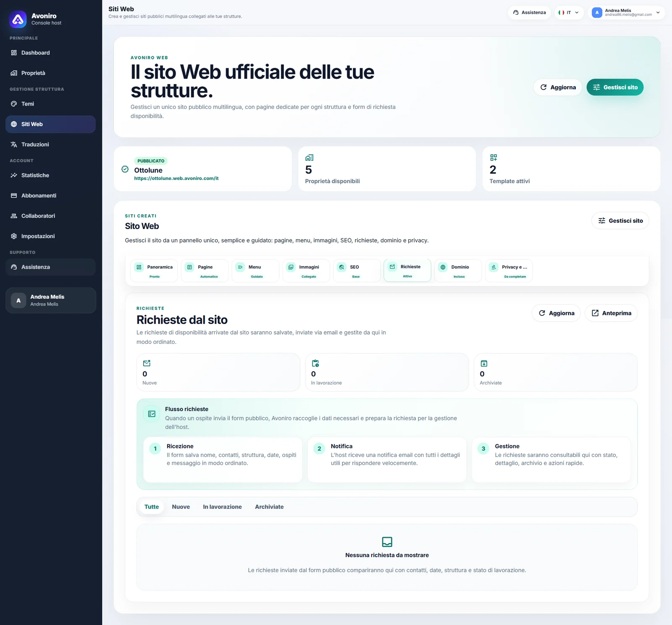Click the Assistenza button in top bar
672x625 pixels.
(x=529, y=13)
